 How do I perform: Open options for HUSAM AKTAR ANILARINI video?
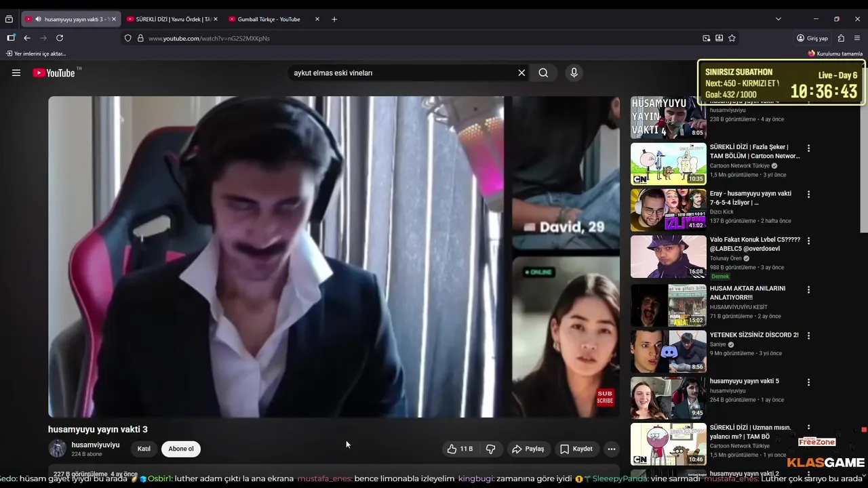coord(808,289)
